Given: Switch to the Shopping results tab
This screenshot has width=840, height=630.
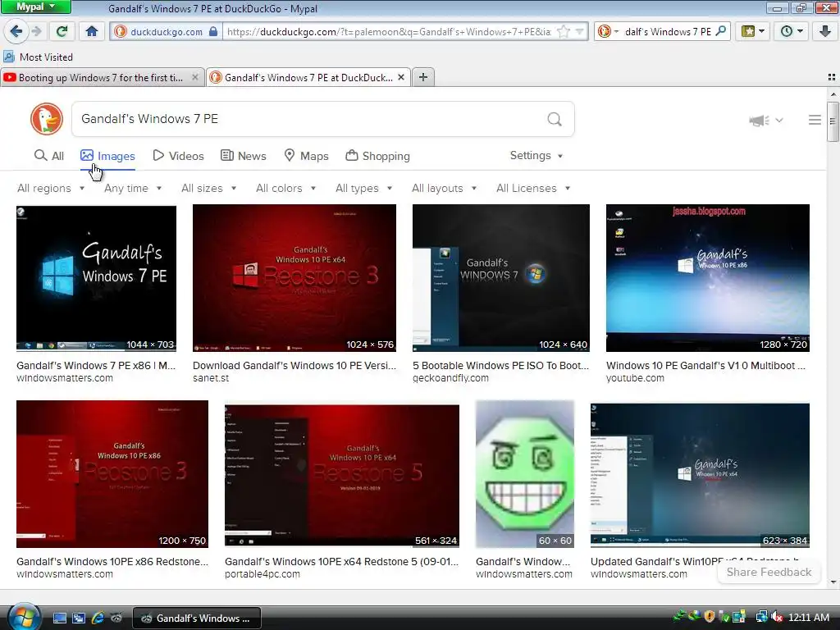Looking at the screenshot, I should [x=377, y=156].
